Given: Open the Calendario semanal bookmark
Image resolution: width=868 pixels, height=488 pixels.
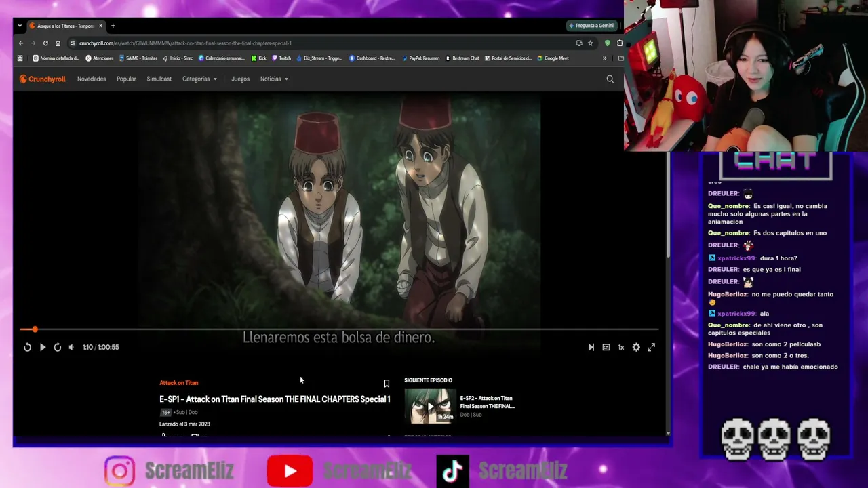Looking at the screenshot, I should pos(222,58).
